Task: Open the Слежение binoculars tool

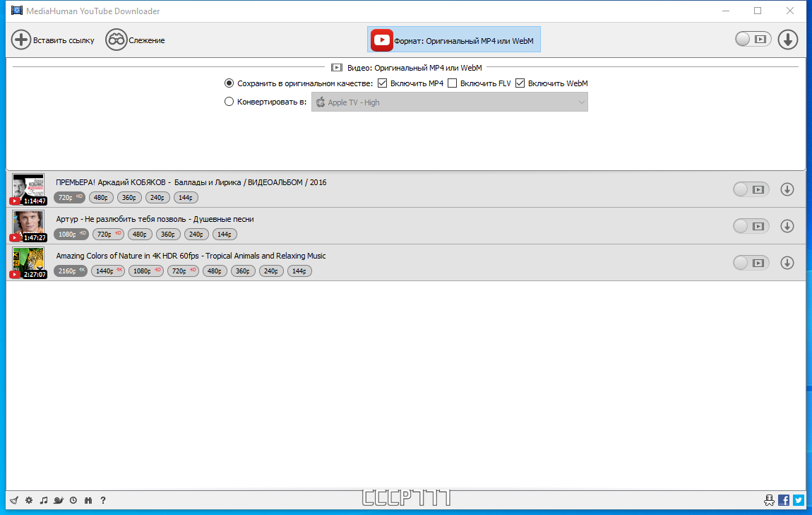Action: click(x=116, y=40)
